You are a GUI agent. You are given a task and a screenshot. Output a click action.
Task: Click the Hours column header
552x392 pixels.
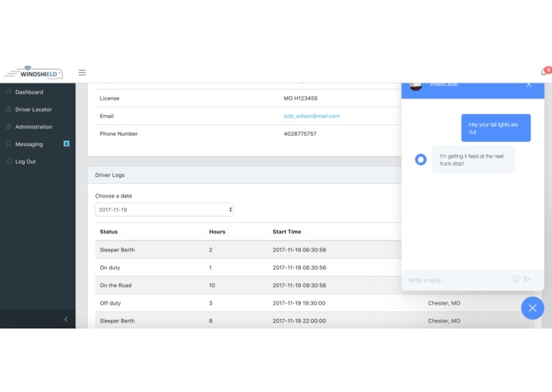pos(217,232)
